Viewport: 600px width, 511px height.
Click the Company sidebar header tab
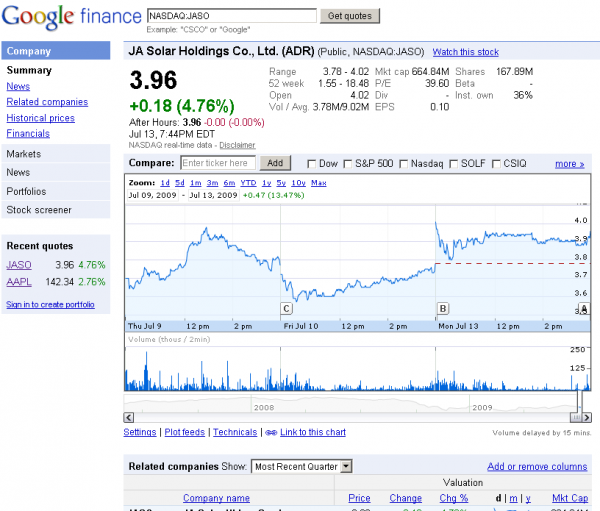[56, 51]
